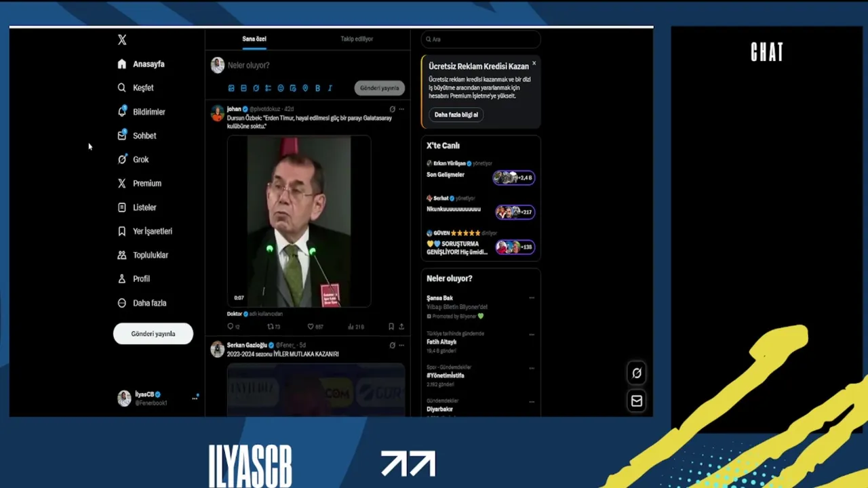The height and width of the screenshot is (488, 868).
Task: Switch to Takip ediliyor tab
Action: 357,39
